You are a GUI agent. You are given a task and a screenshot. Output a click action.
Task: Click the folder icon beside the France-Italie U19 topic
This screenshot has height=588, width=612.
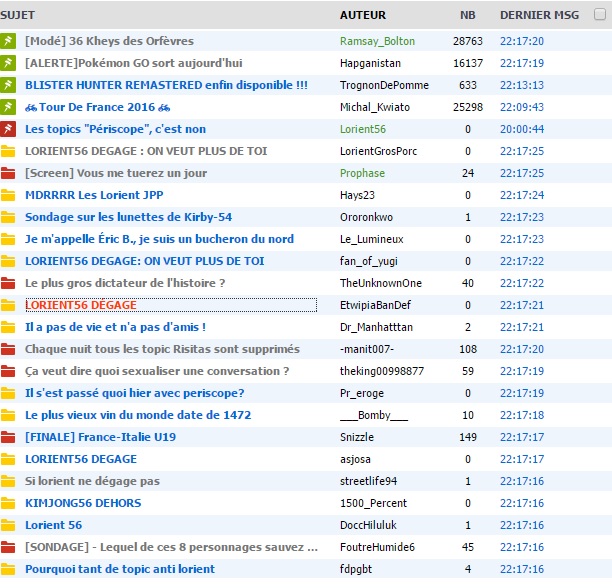[x=9, y=437]
